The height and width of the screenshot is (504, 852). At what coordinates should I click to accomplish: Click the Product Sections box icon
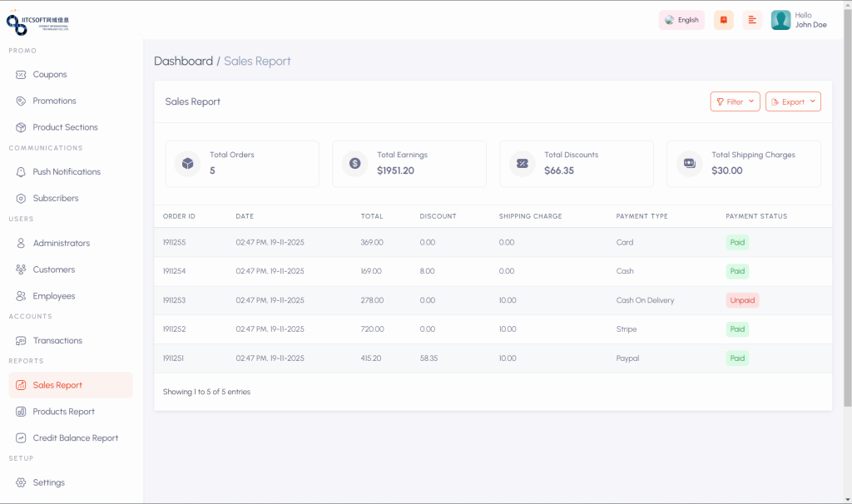coord(21,127)
